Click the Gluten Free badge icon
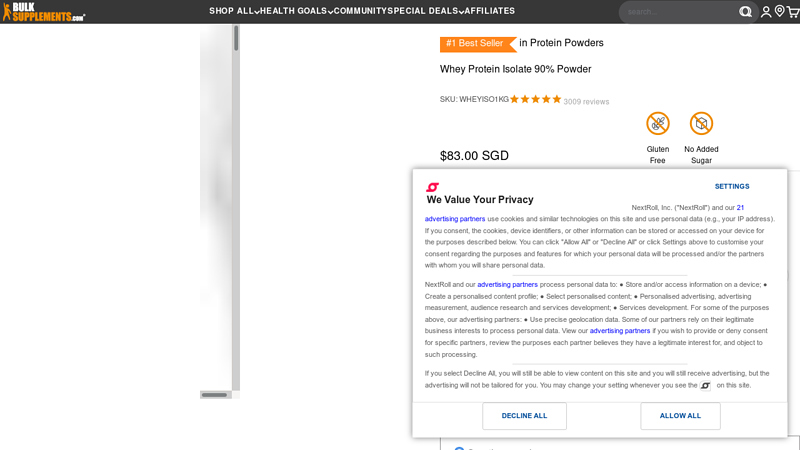The width and height of the screenshot is (800, 450). coord(658,124)
